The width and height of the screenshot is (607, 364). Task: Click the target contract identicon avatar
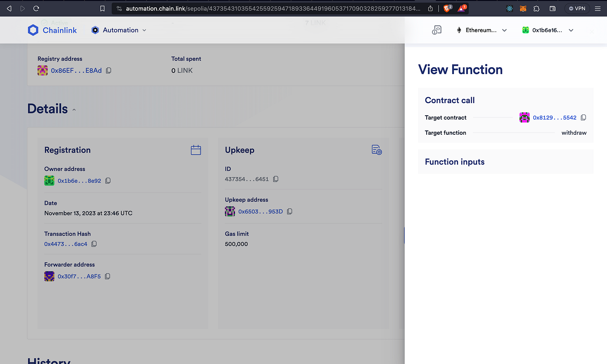pyautogui.click(x=525, y=117)
